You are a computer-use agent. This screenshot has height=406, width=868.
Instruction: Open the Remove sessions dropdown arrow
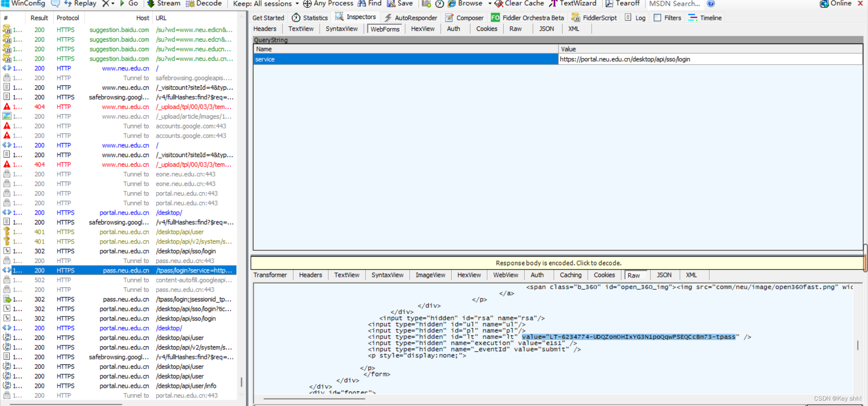[x=113, y=4]
